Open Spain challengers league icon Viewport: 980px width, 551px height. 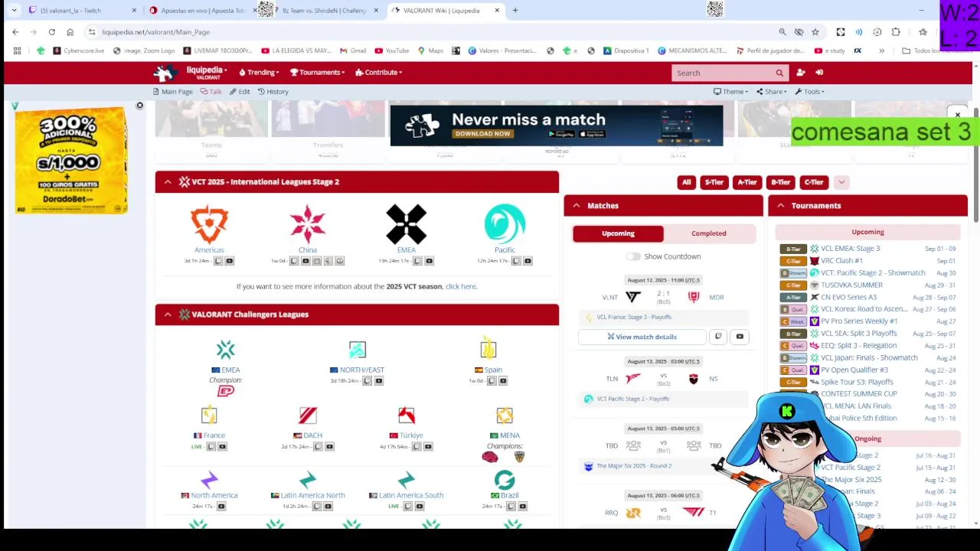click(488, 350)
